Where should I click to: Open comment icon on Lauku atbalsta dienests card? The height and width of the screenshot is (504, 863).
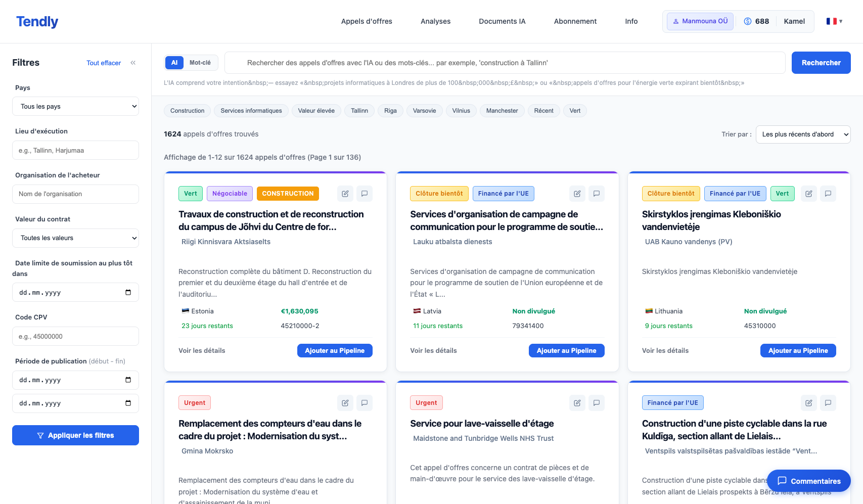pos(597,194)
